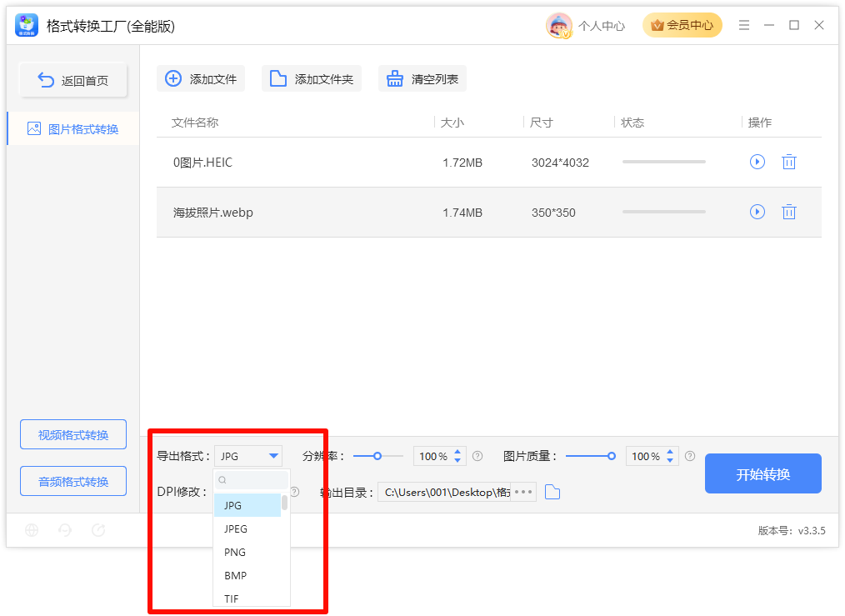Screen dimensions: 845x616
Task: Click 添加文件夹 to add a folder
Action: [x=312, y=78]
